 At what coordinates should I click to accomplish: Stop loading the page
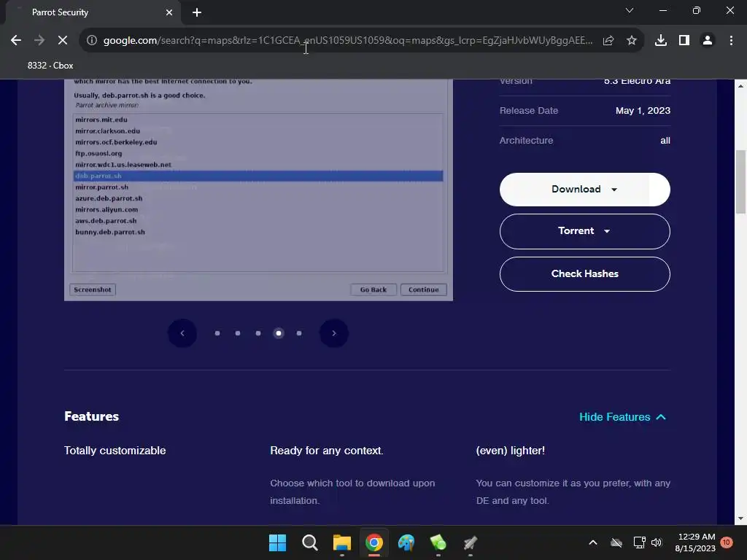63,41
